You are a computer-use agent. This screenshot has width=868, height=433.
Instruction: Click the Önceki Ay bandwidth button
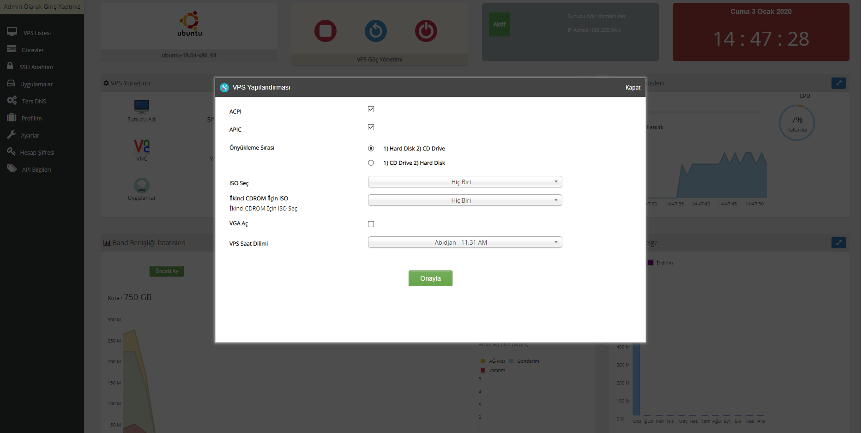[x=167, y=271]
